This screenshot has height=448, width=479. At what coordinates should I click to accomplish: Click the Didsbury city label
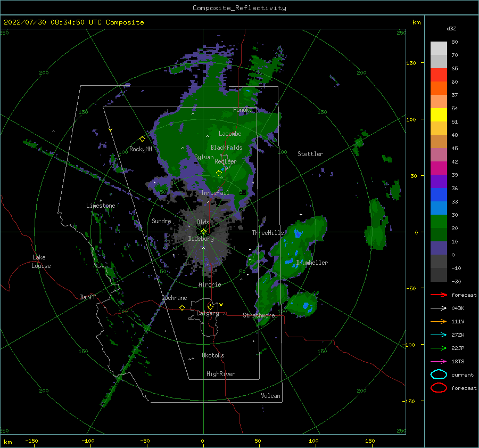tap(201, 239)
